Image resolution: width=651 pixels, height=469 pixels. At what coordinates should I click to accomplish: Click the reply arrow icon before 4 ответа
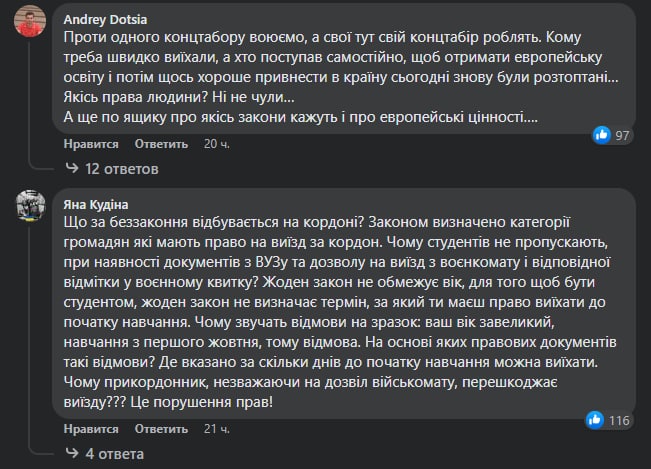coord(71,454)
